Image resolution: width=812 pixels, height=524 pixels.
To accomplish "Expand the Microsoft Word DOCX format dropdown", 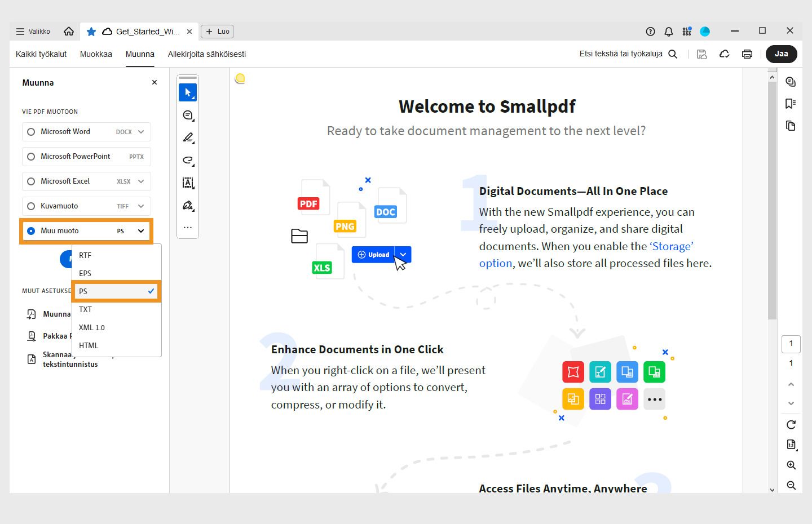I will click(x=141, y=132).
